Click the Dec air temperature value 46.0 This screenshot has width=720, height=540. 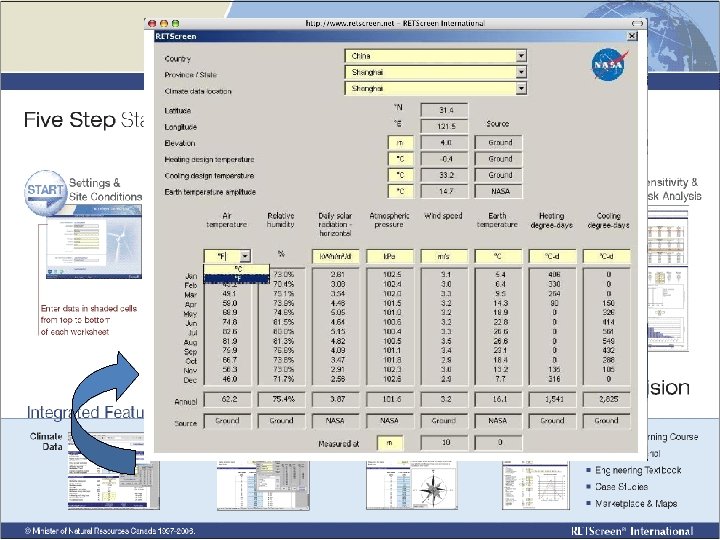pos(229,379)
